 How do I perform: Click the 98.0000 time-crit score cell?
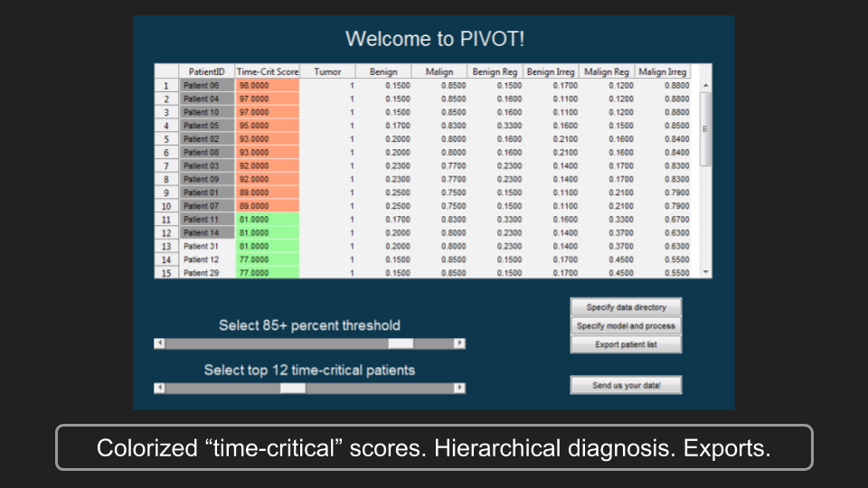click(x=268, y=85)
